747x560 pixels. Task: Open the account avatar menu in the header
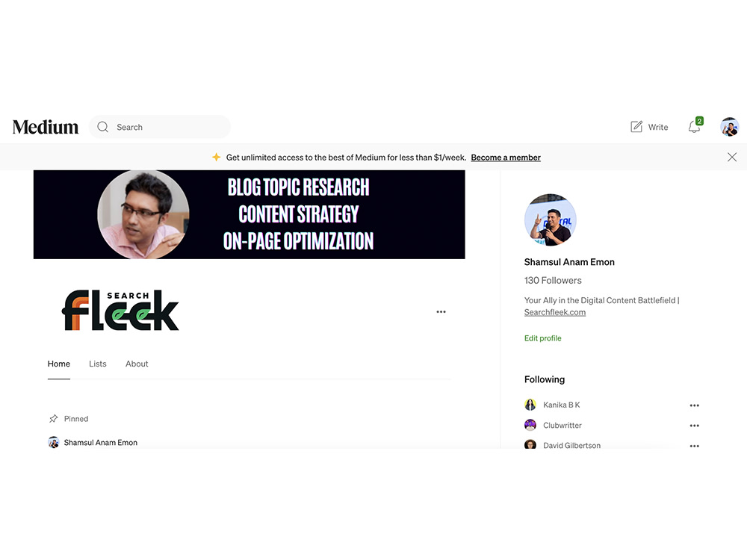pos(729,127)
